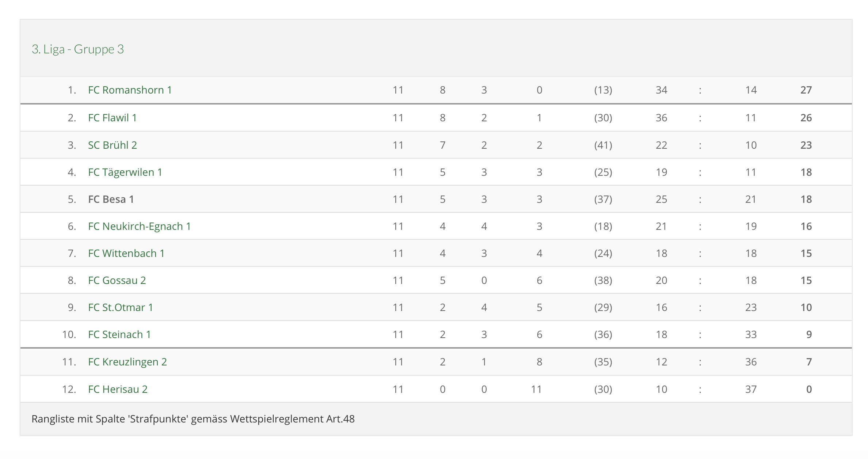Image resolution: width=868 pixels, height=459 pixels.
Task: Click the FC Flawil 1 link
Action: [x=112, y=118]
